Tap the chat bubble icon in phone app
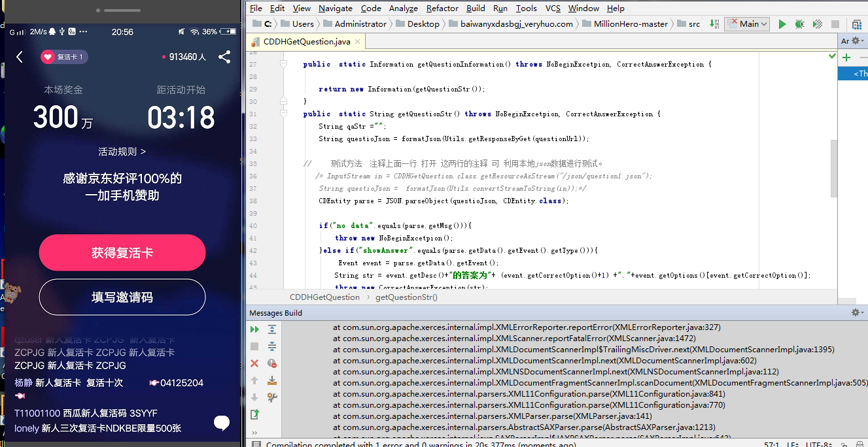Viewport: 868px width, 447px height. [x=222, y=423]
